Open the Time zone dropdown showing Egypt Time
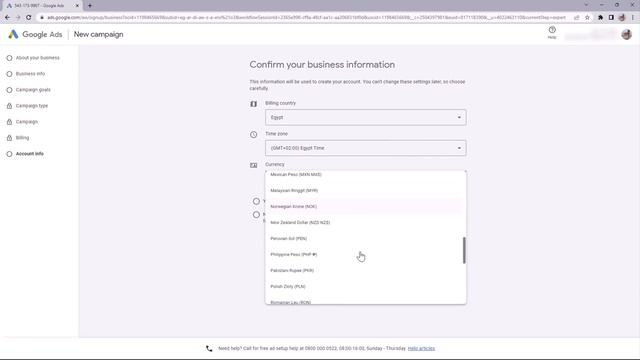Screen dimensions: 640x360 click(x=365, y=148)
